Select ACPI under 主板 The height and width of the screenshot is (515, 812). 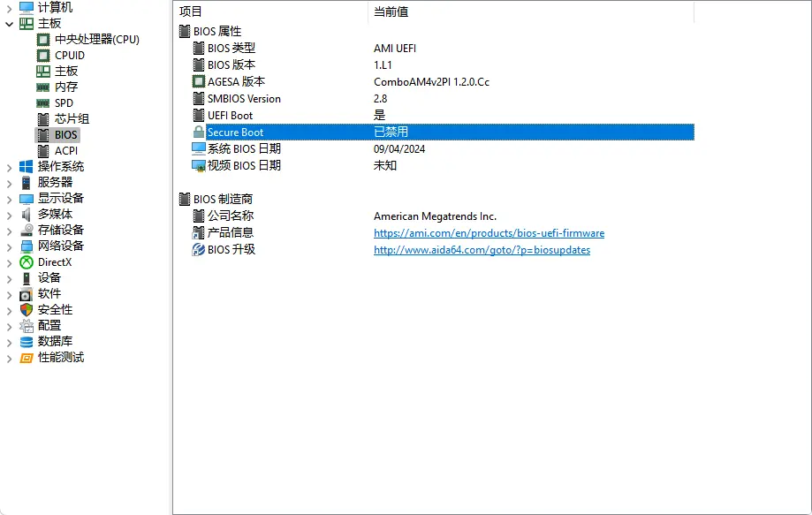point(65,150)
